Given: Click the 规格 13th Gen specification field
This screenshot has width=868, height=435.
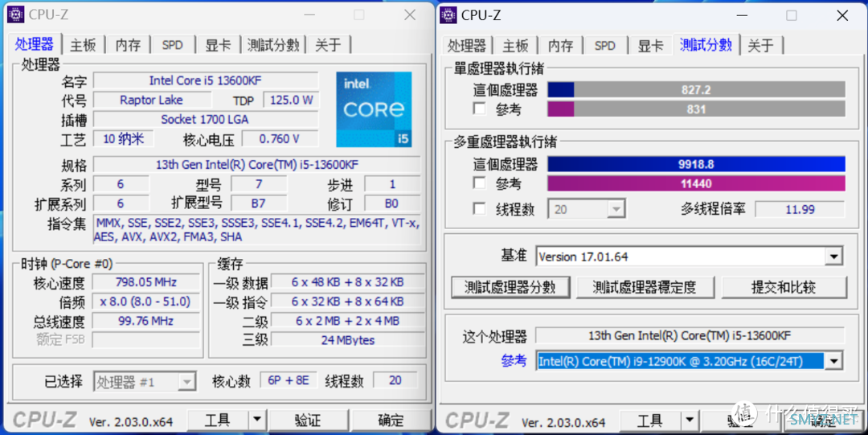Looking at the screenshot, I should pyautogui.click(x=257, y=165).
